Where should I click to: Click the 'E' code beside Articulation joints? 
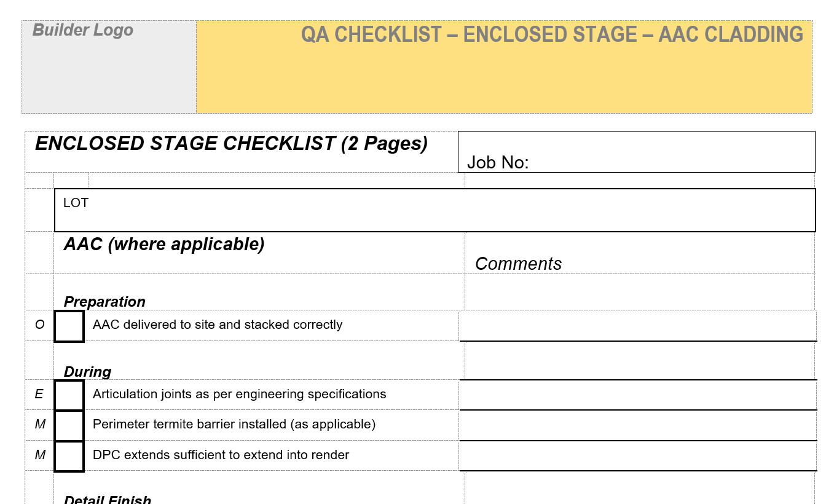click(x=39, y=395)
